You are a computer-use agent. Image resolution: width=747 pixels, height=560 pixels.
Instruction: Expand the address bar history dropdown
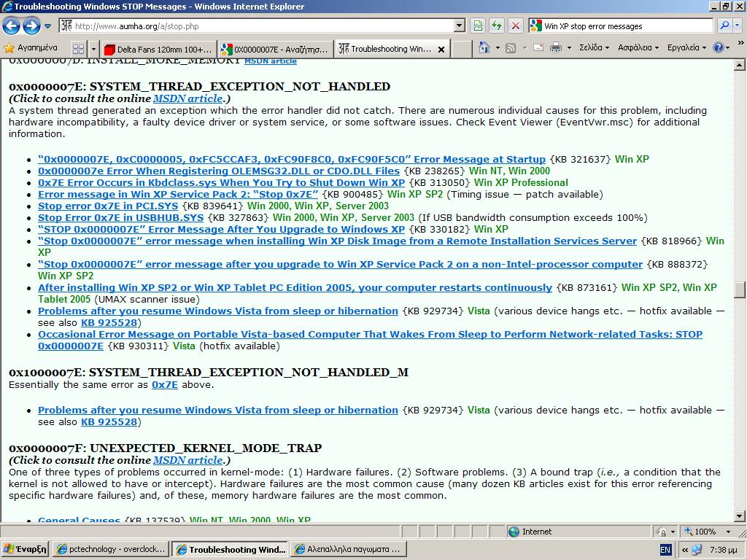(x=460, y=26)
